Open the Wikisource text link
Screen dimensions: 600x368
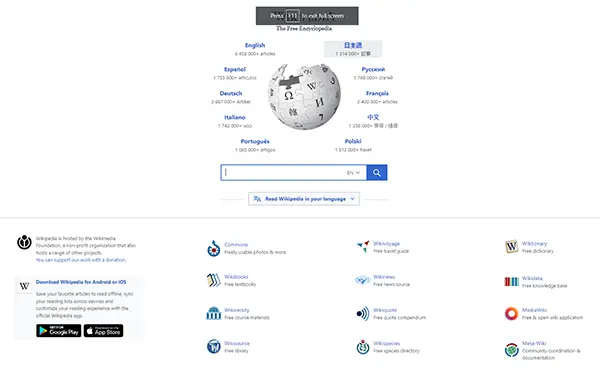(237, 343)
